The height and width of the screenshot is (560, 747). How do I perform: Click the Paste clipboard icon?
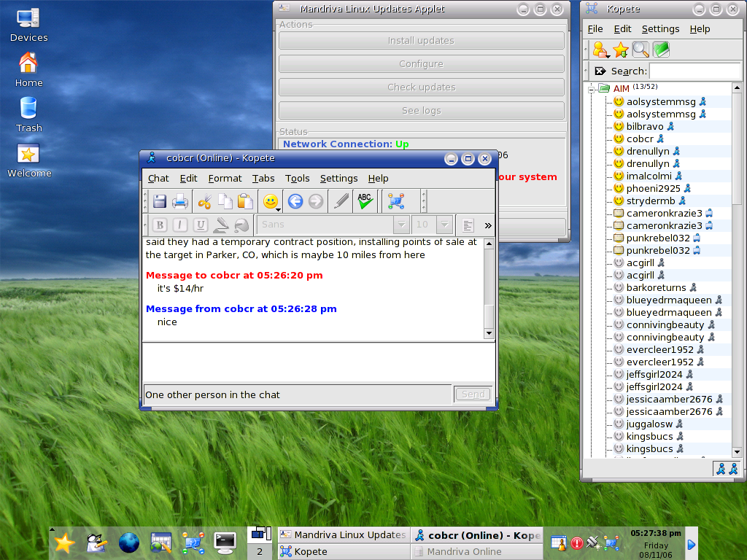coord(245,201)
